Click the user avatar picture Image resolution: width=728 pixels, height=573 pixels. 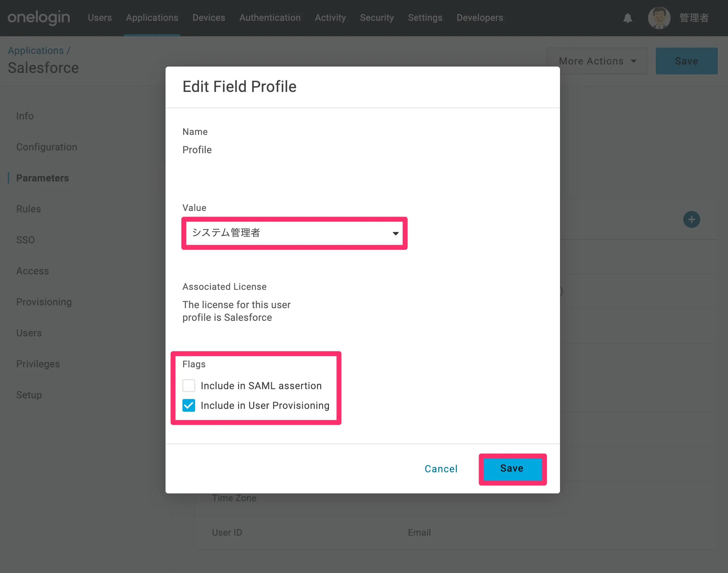[659, 18]
